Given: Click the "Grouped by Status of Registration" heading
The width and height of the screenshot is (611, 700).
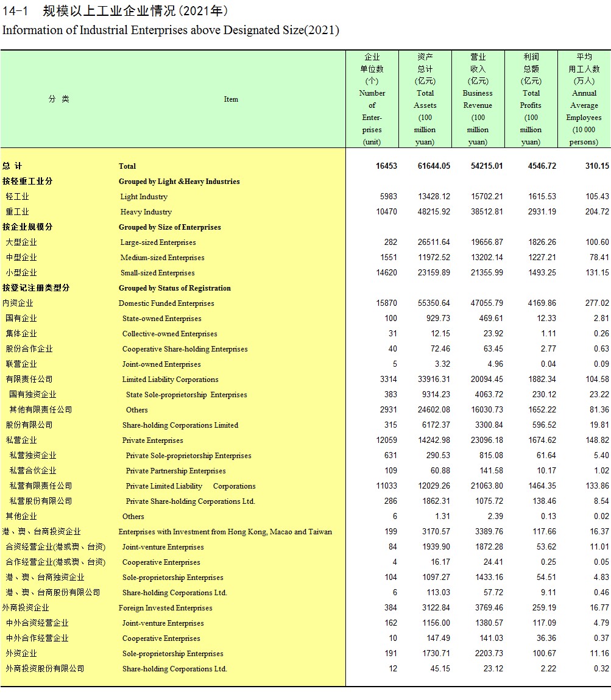Looking at the screenshot, I should 174,288.
